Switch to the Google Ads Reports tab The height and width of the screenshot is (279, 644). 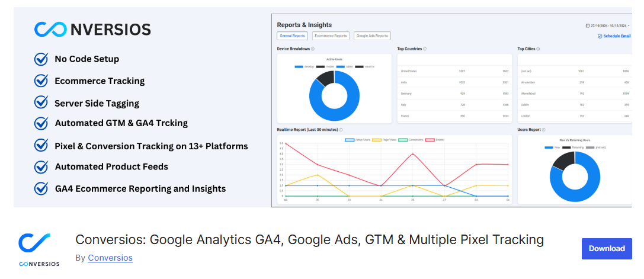click(x=372, y=36)
